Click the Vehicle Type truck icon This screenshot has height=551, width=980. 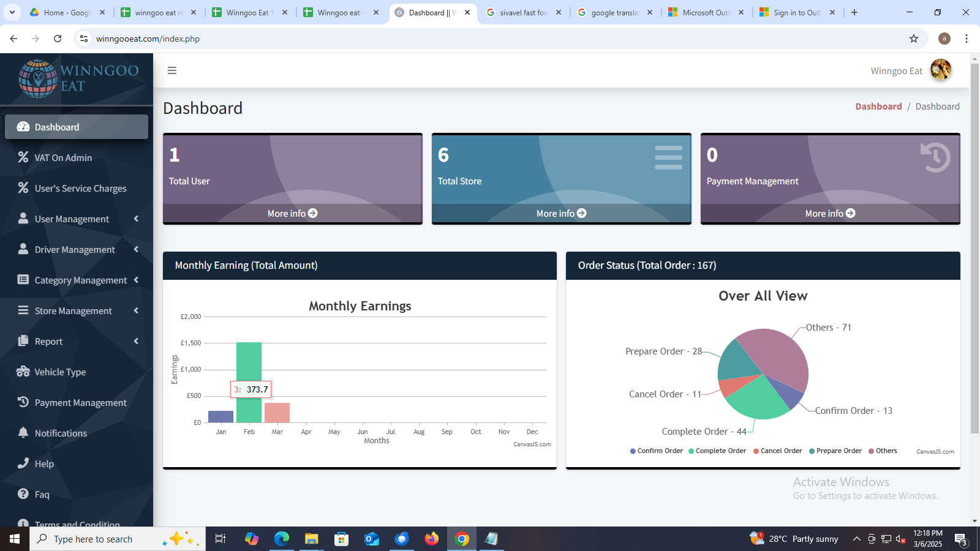coord(23,372)
